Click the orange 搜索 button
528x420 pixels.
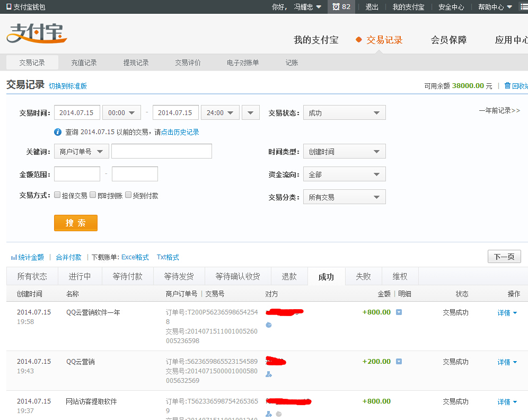point(76,223)
